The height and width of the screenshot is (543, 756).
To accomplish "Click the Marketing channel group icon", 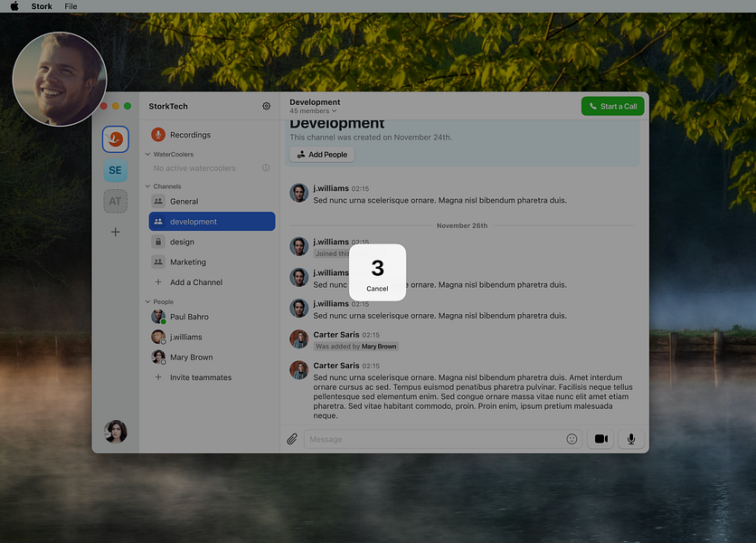I will click(x=158, y=262).
